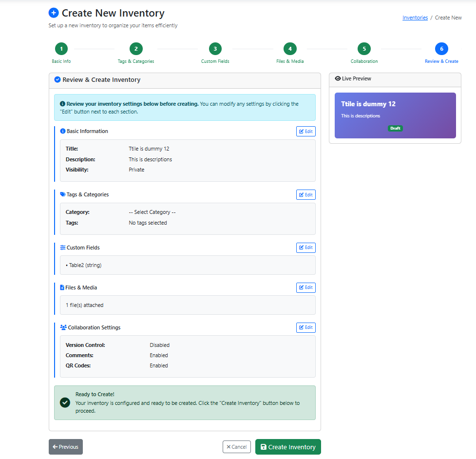The height and width of the screenshot is (459, 476).
Task: Cancel the inventory creation
Action: coord(236,447)
